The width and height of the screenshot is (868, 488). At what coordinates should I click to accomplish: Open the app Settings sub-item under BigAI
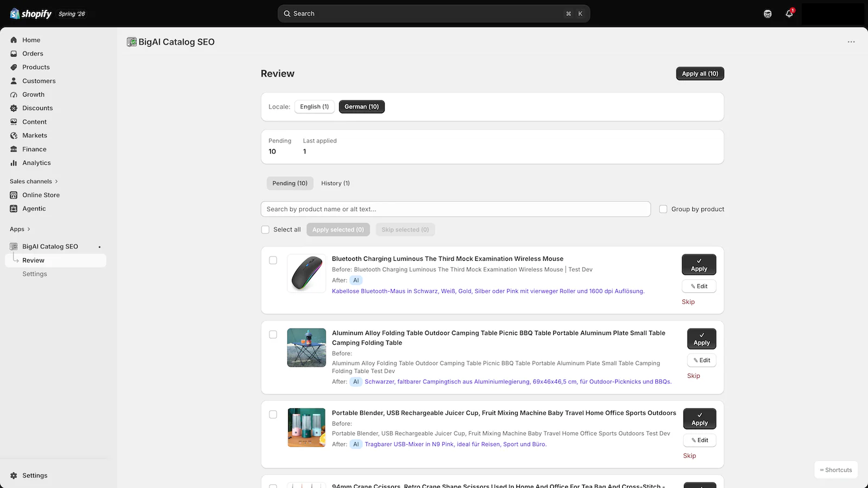pyautogui.click(x=35, y=274)
